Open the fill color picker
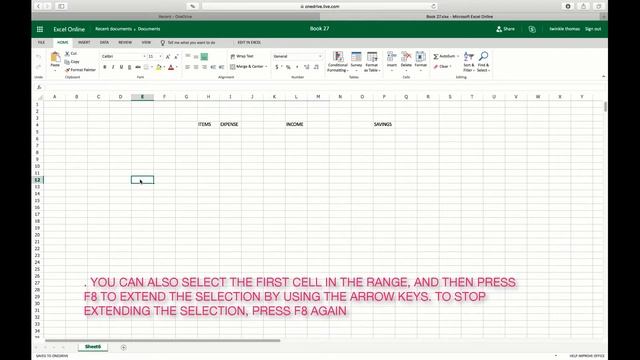 point(159,67)
